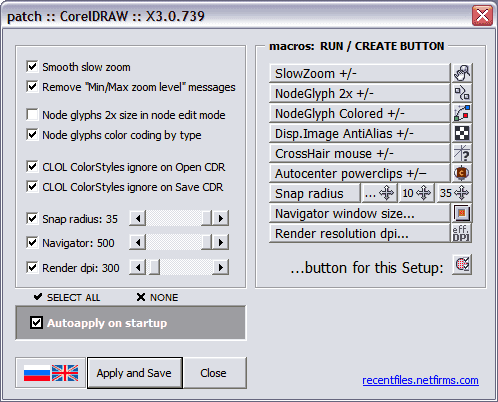Increase Render dpi with right arrow
The image size is (498, 402).
coord(221,267)
